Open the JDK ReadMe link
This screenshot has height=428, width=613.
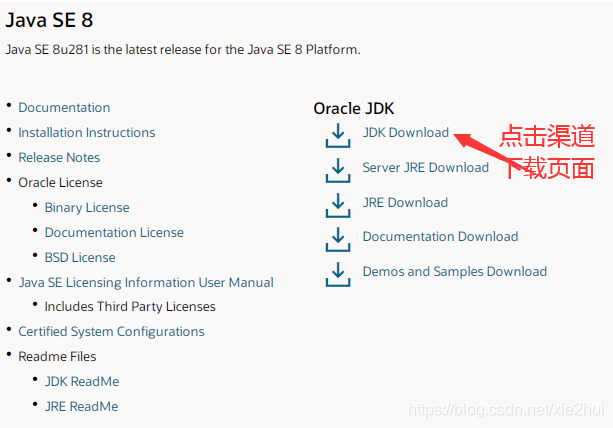(82, 381)
